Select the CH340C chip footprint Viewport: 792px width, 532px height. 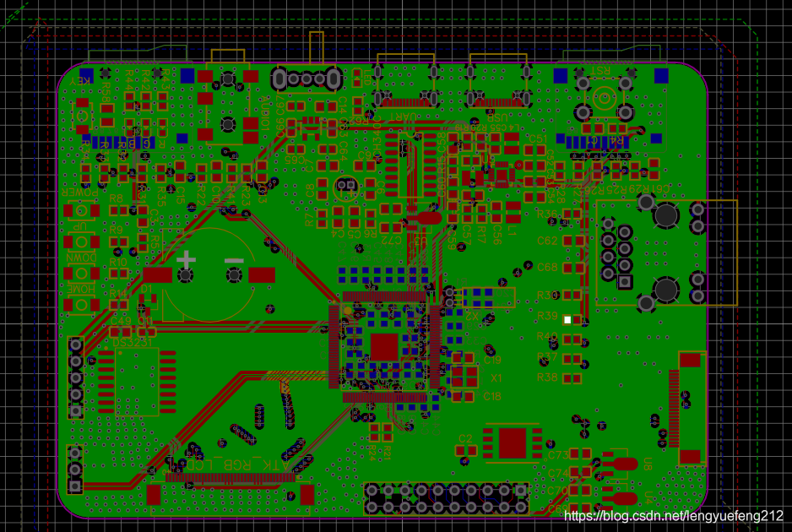(x=410, y=164)
